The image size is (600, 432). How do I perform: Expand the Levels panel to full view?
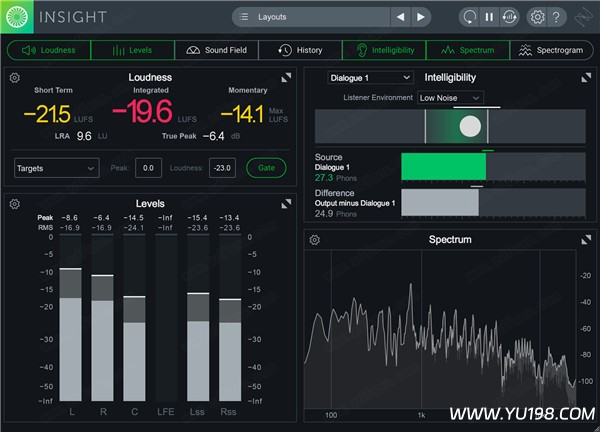tap(286, 204)
